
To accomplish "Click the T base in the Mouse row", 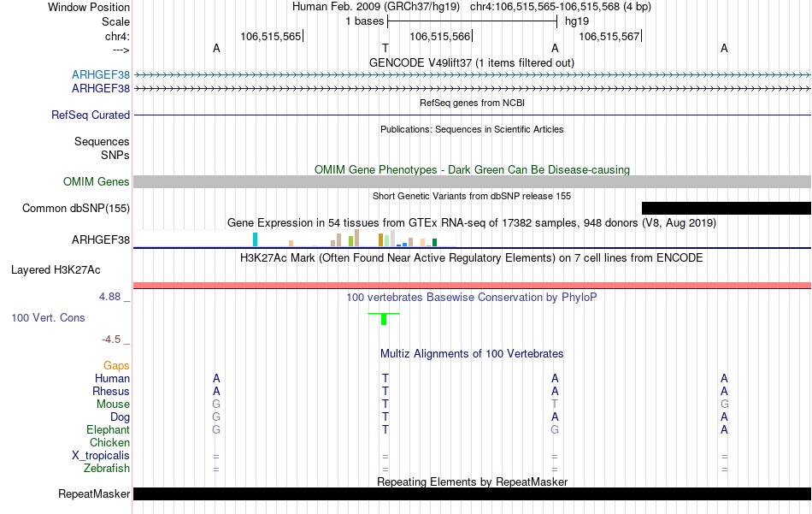I will click(385, 405).
